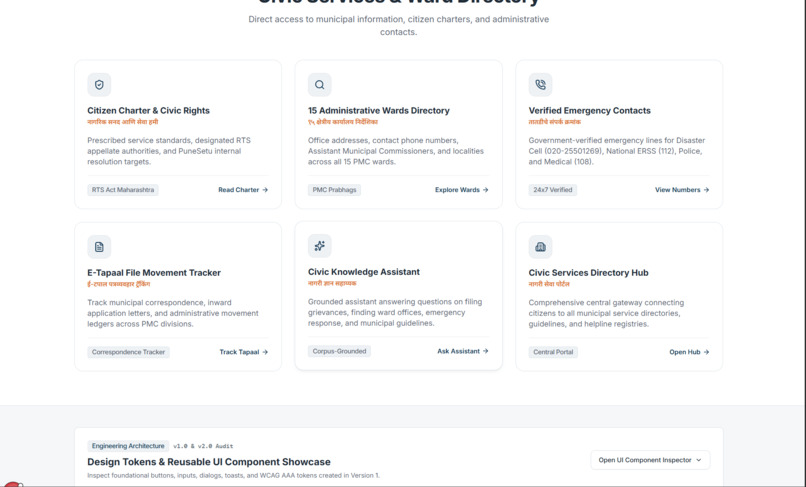The image size is (806, 487).
Task: Click the building icon on Directory Hub card
Action: [x=540, y=247]
